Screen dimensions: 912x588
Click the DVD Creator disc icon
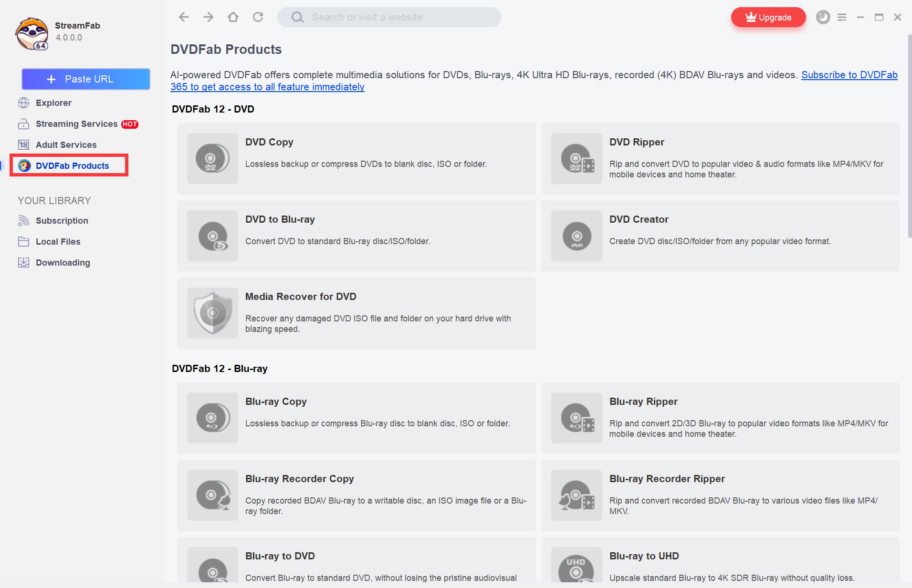click(577, 236)
